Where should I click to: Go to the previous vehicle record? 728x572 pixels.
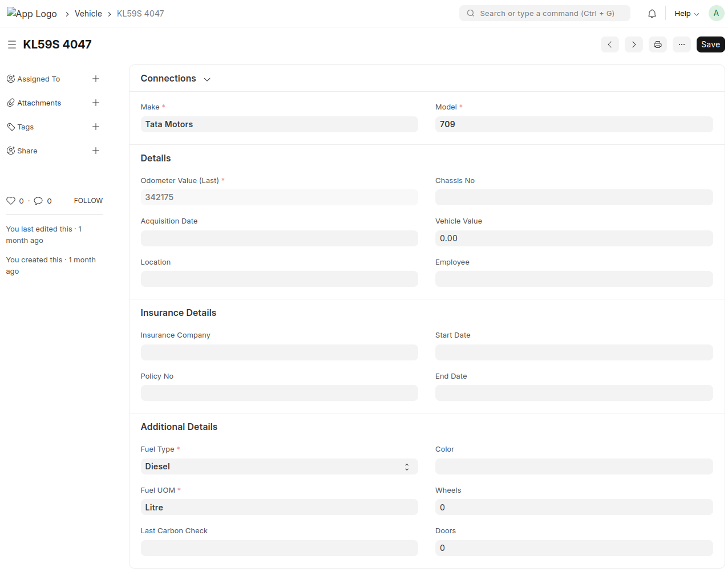[609, 44]
